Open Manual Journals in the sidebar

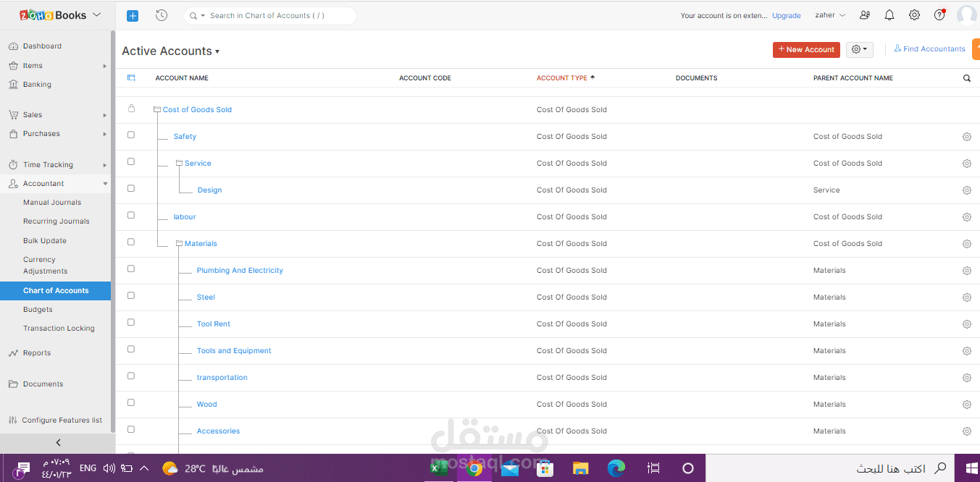tap(52, 203)
